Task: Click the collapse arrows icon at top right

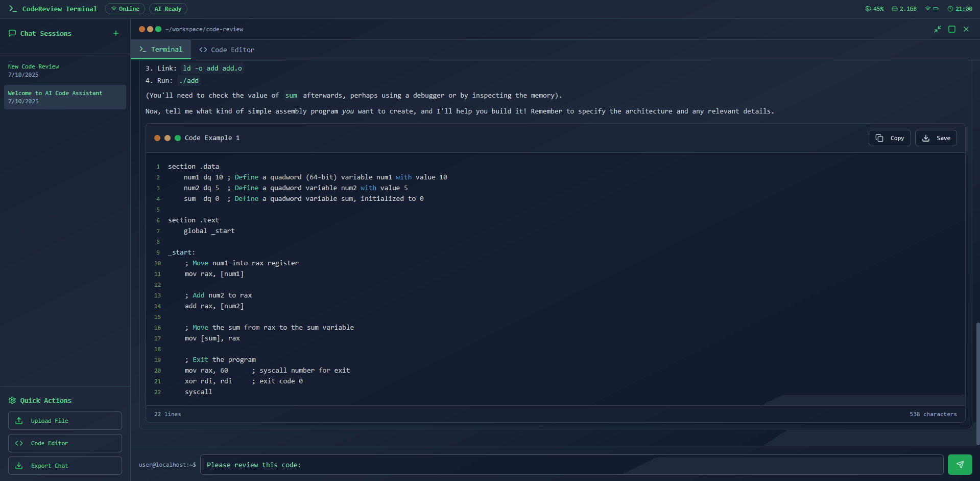Action: (938, 29)
